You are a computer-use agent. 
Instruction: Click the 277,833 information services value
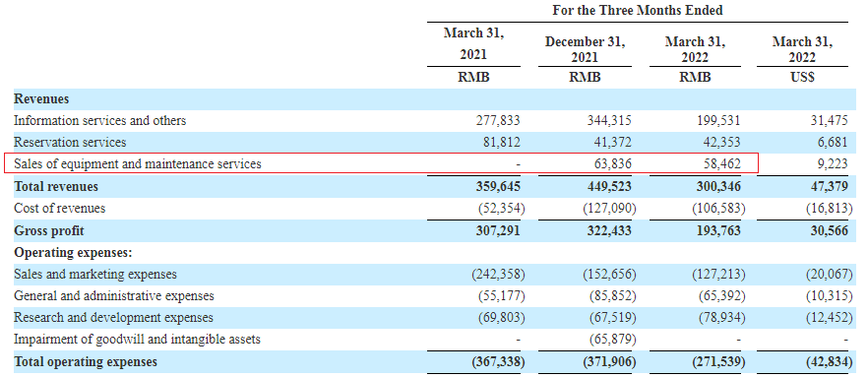pos(497,120)
